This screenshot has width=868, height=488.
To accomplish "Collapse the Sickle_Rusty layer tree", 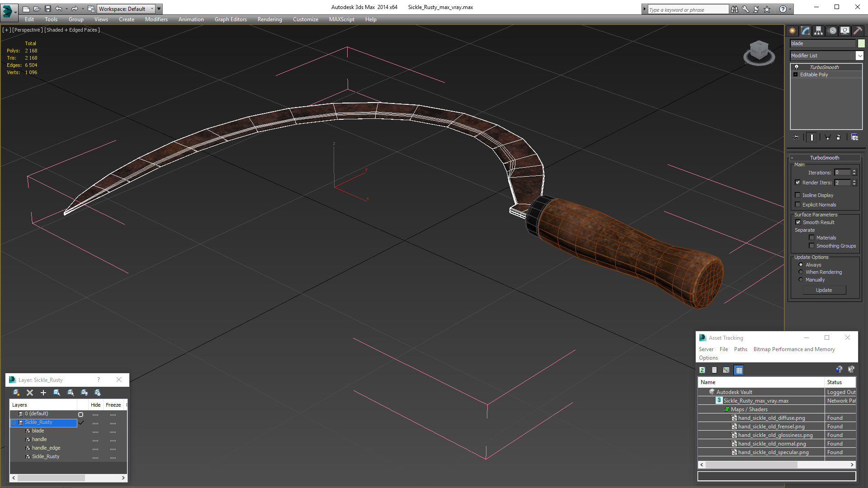I will tap(14, 422).
